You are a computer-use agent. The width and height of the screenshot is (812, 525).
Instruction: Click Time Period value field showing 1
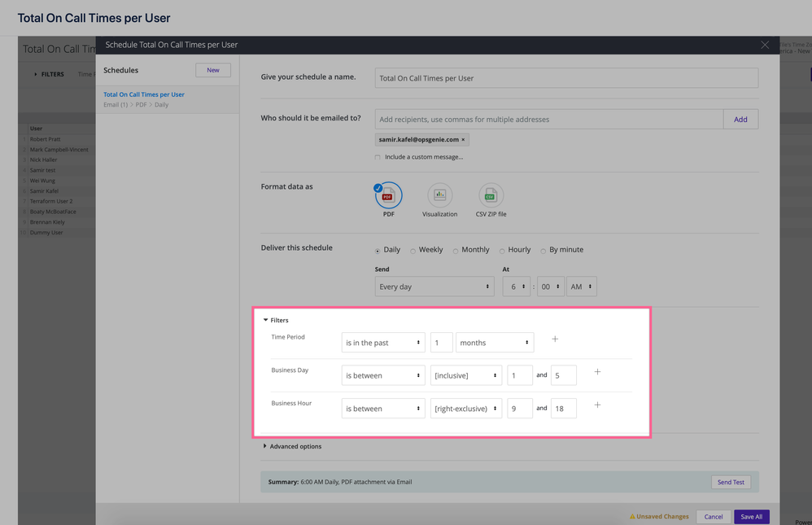(x=441, y=343)
